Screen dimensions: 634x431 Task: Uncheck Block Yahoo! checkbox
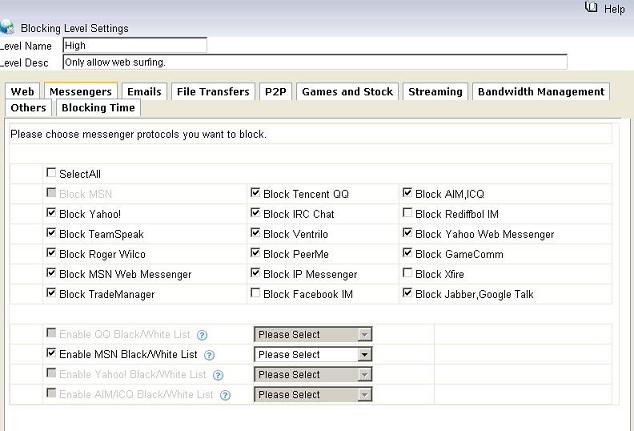pyautogui.click(x=51, y=212)
